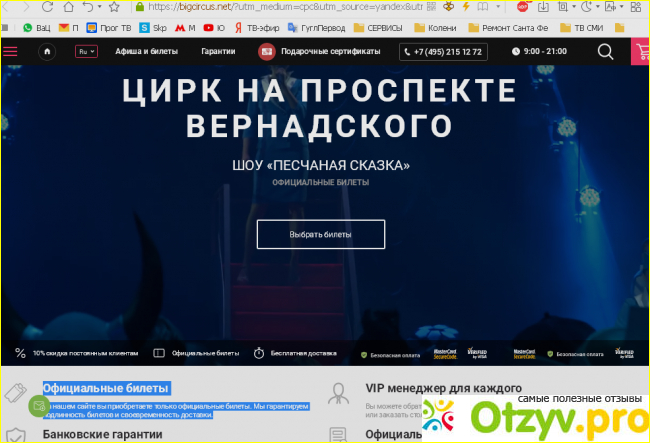Open the pink shopping cart icon
650x443 pixels.
coord(640,51)
